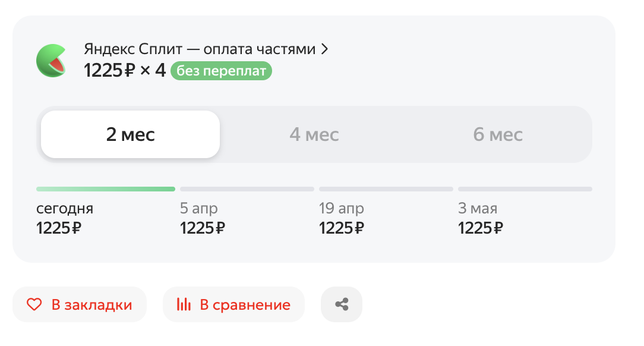Click the 5 апр progress bar segment
The width and height of the screenshot is (644, 346).
(x=247, y=189)
